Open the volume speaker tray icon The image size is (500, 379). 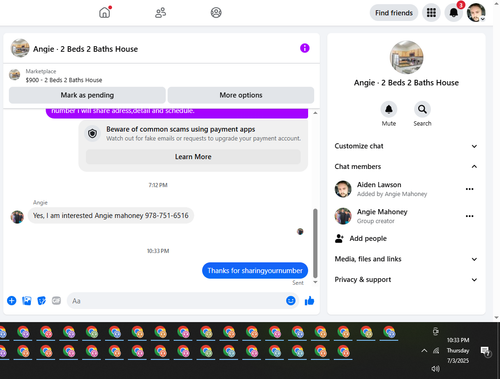click(435, 368)
